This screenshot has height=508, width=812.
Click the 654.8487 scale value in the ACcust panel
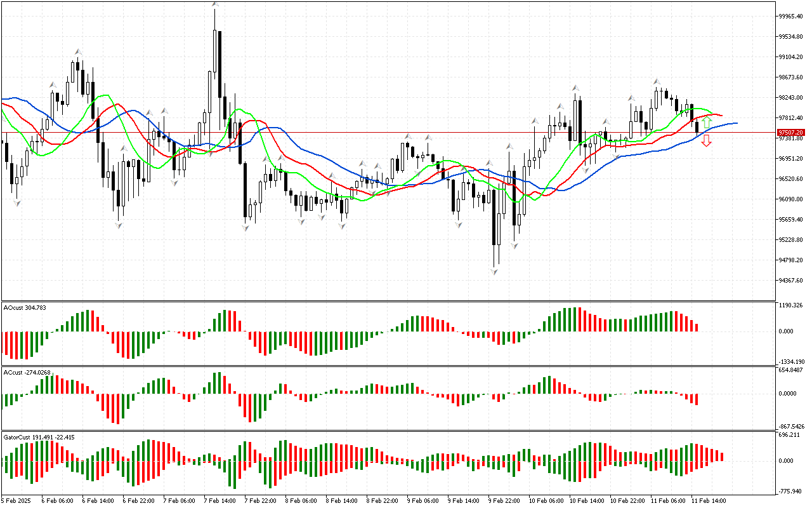tap(790, 370)
